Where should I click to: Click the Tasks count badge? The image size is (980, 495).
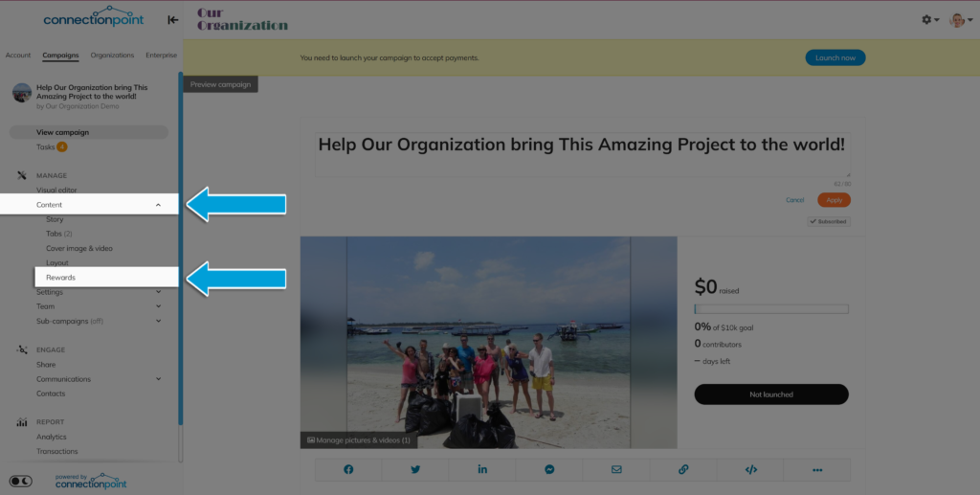point(62,146)
